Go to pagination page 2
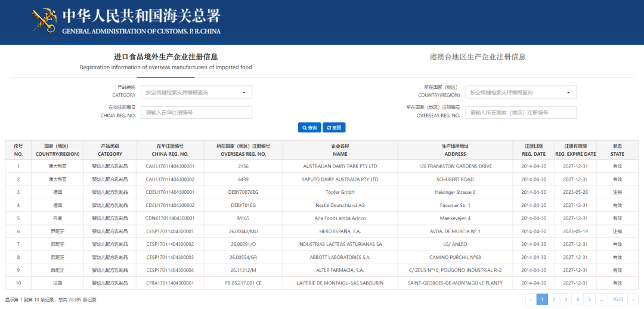Image resolution: width=644 pixels, height=309 pixels. [x=554, y=299]
